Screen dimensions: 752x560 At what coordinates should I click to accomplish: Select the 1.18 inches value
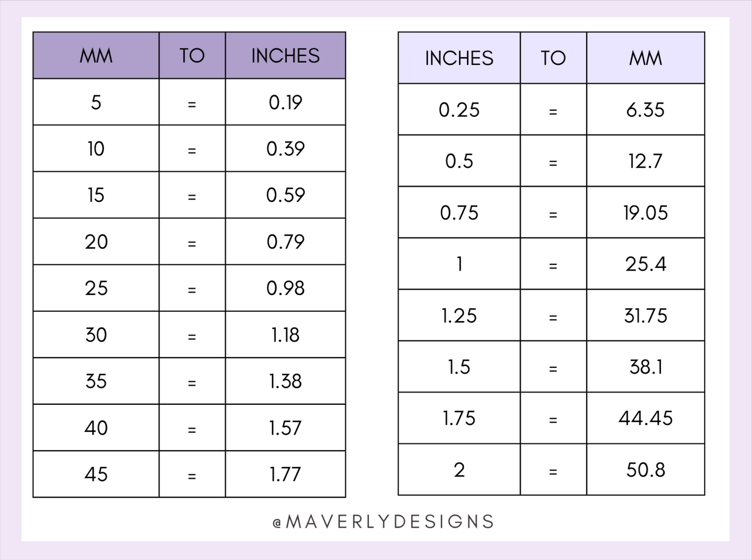tap(285, 335)
